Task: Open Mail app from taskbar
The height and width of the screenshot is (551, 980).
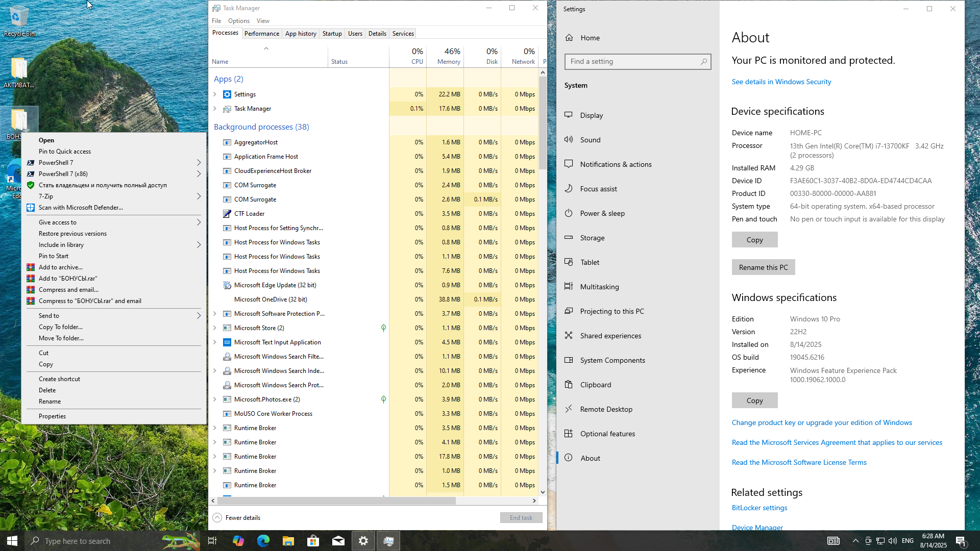Action: coord(338,541)
